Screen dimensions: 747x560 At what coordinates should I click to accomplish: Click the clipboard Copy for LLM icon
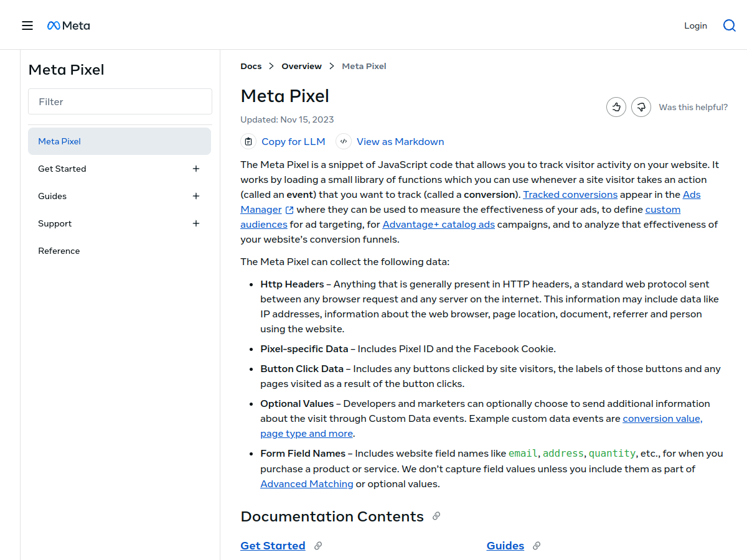[x=248, y=141]
